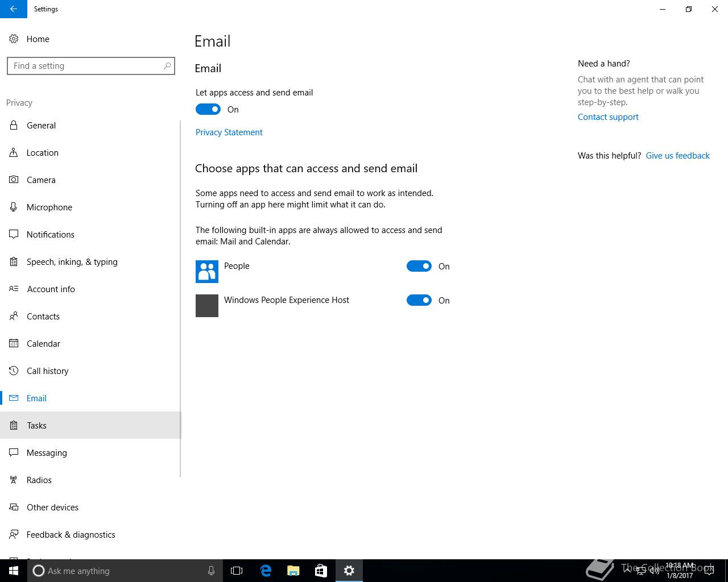728x582 pixels.
Task: Click the sidebar vertical scrollbar
Action: coord(180,298)
